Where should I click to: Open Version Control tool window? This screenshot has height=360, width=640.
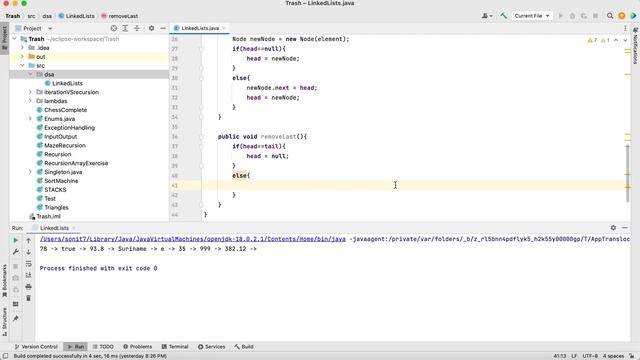tap(36, 347)
